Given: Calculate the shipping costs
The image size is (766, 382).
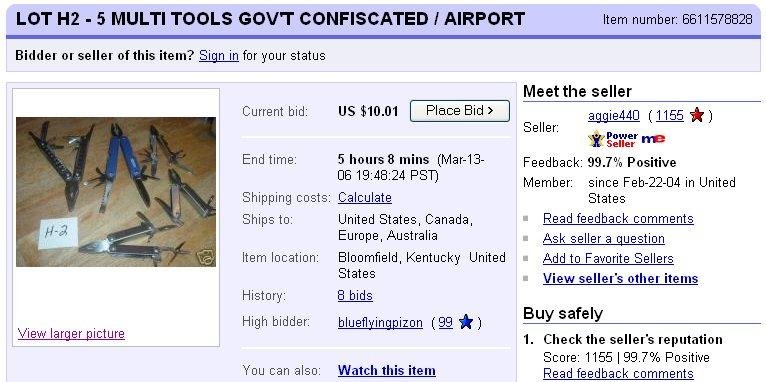Looking at the screenshot, I should pos(364,198).
